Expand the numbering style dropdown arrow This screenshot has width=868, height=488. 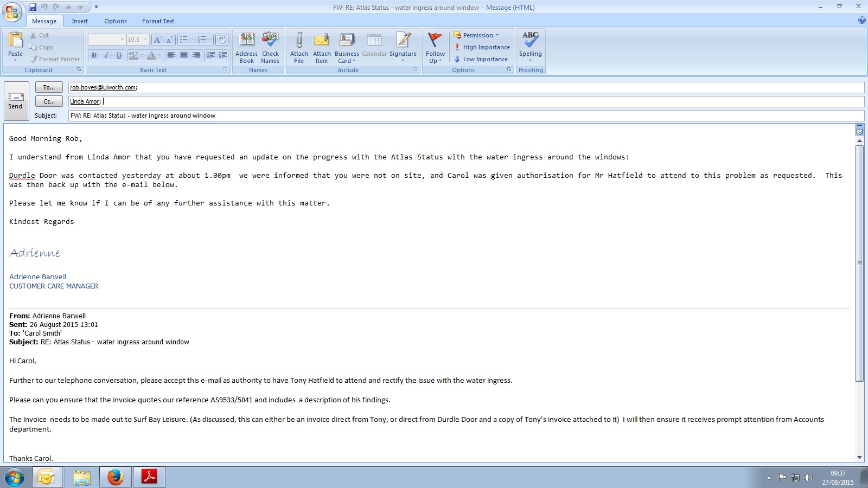click(x=210, y=40)
